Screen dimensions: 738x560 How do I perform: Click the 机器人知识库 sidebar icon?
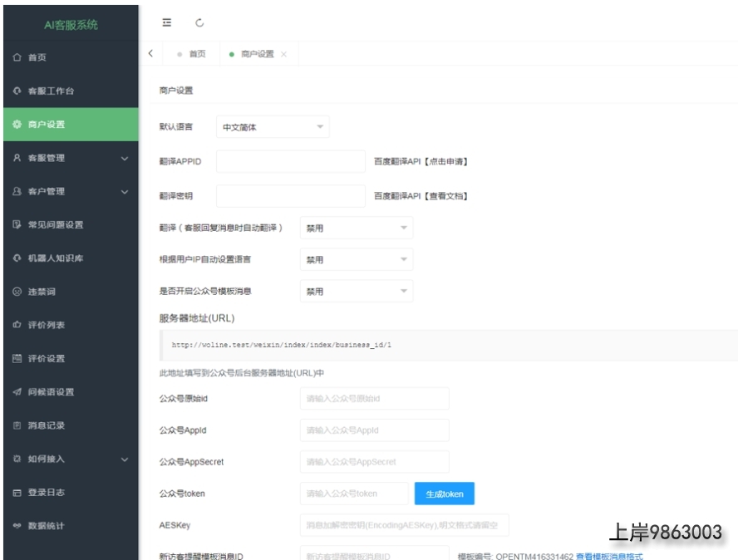(x=17, y=258)
